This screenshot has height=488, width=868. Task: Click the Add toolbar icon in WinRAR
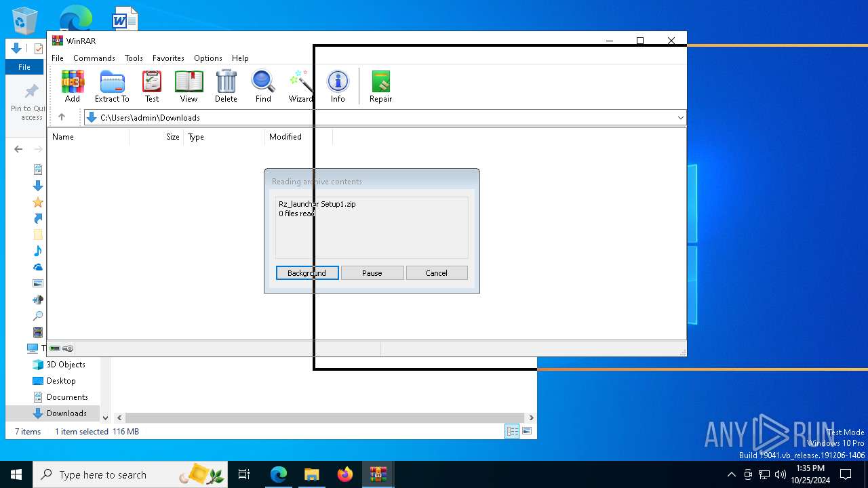click(x=73, y=86)
